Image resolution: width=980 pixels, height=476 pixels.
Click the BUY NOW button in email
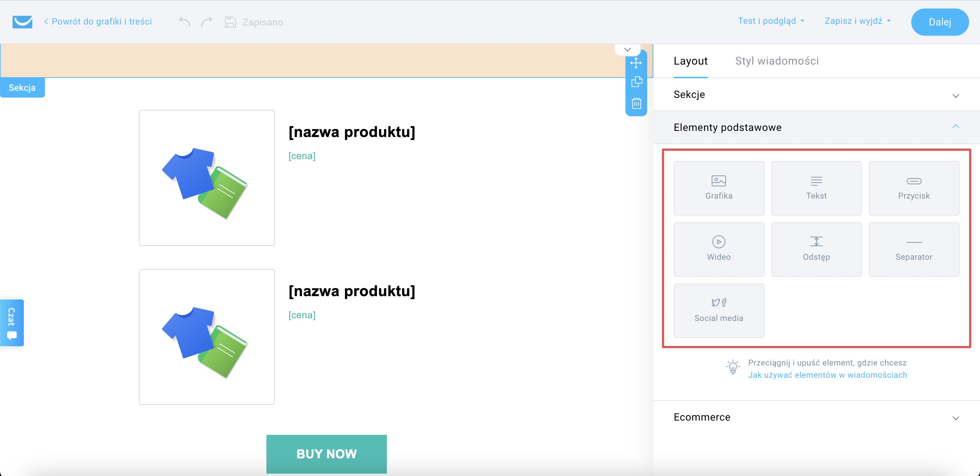(326, 454)
